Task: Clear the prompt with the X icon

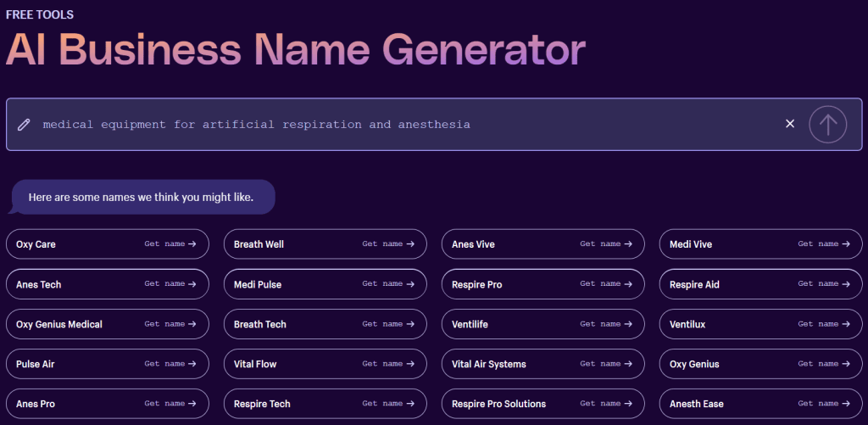Action: click(790, 124)
